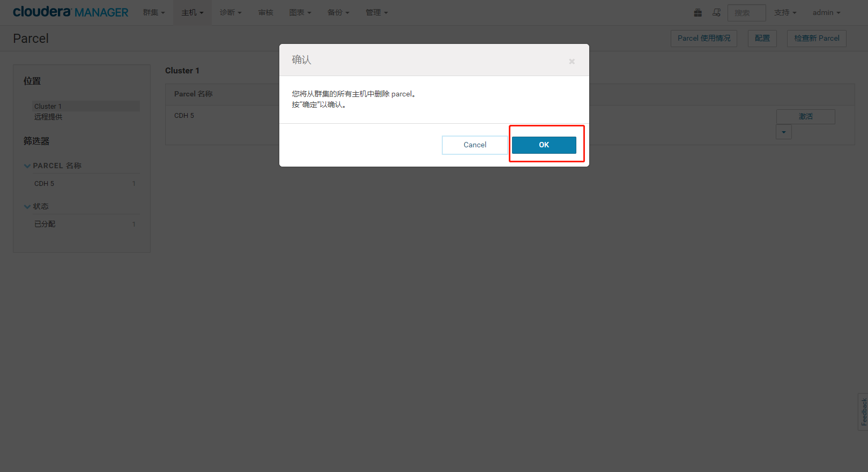Select 远程提供 location

[48, 117]
